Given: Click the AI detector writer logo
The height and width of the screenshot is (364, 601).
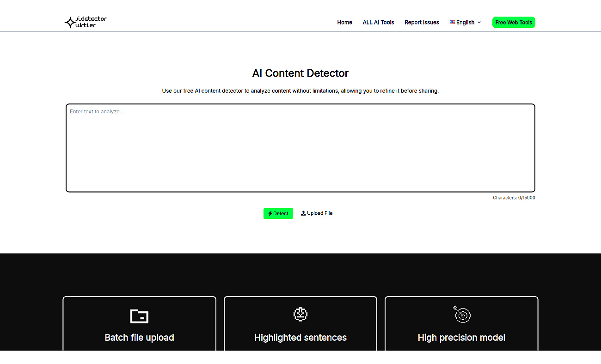Looking at the screenshot, I should (86, 22).
